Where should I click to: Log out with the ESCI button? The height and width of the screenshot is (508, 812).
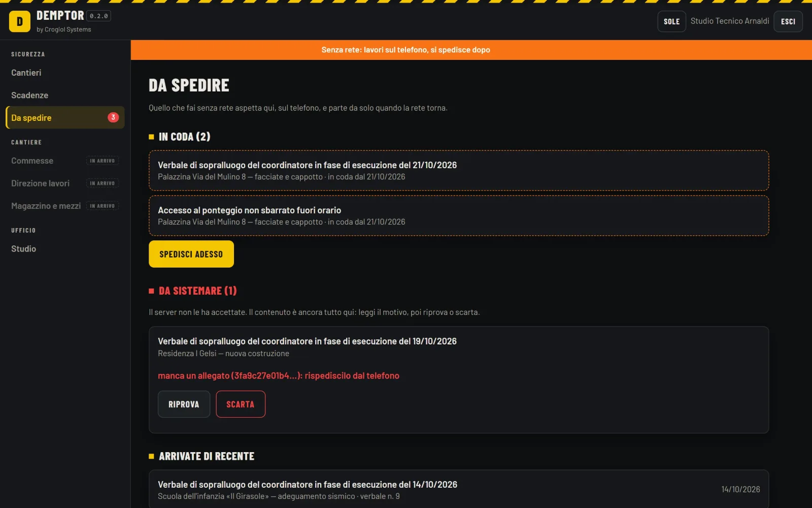click(x=788, y=21)
